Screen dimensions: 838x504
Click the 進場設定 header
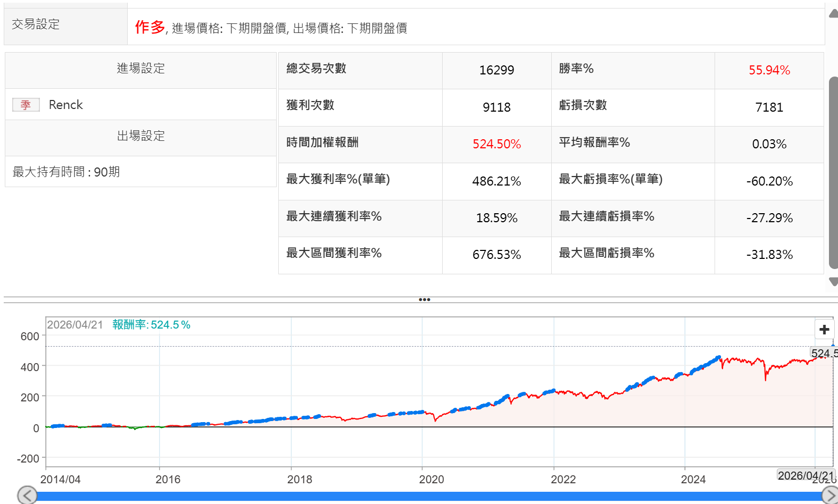[140, 69]
